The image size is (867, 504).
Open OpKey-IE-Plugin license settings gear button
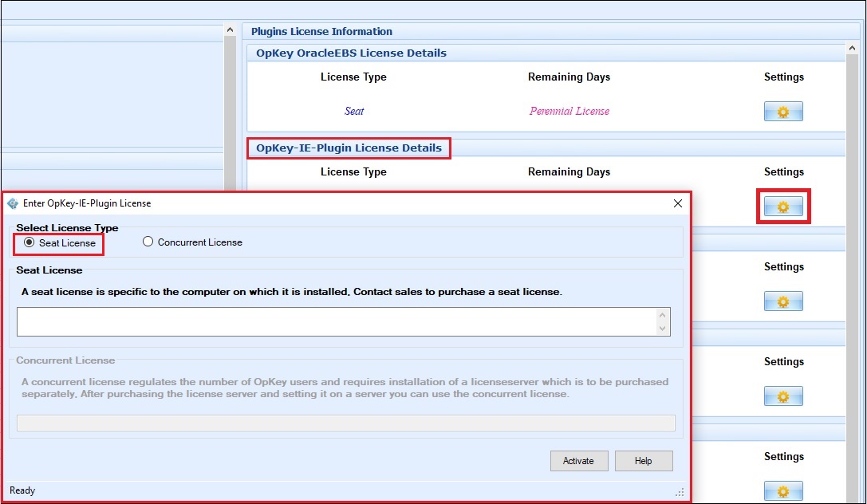[x=783, y=207]
